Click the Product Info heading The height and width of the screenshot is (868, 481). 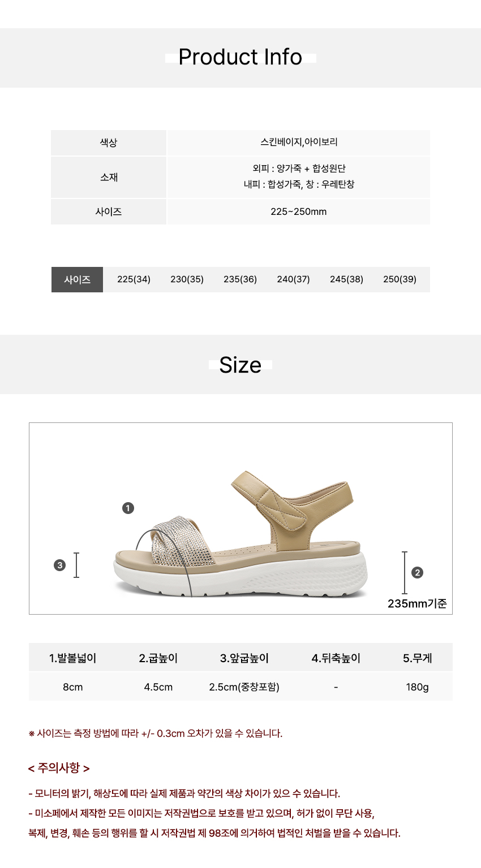coord(240,57)
